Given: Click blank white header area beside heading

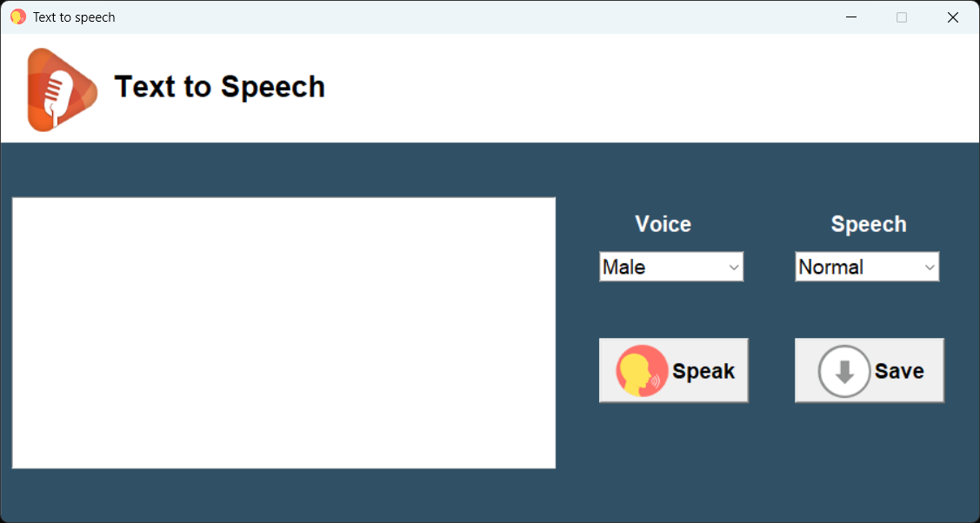Looking at the screenshot, I should (x=650, y=88).
